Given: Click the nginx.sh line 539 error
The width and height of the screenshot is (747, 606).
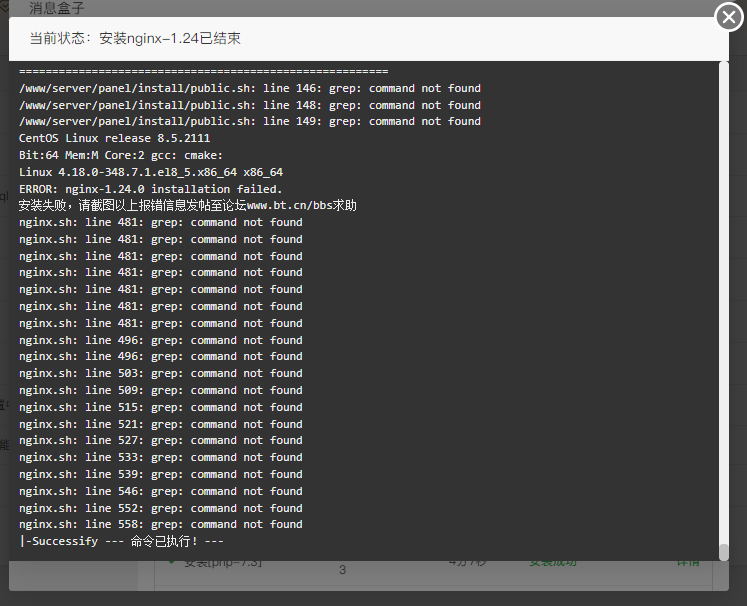Looking at the screenshot, I should [161, 475].
